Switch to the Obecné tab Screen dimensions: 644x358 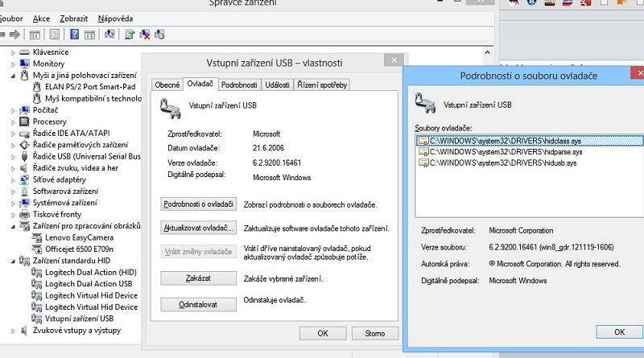(167, 85)
